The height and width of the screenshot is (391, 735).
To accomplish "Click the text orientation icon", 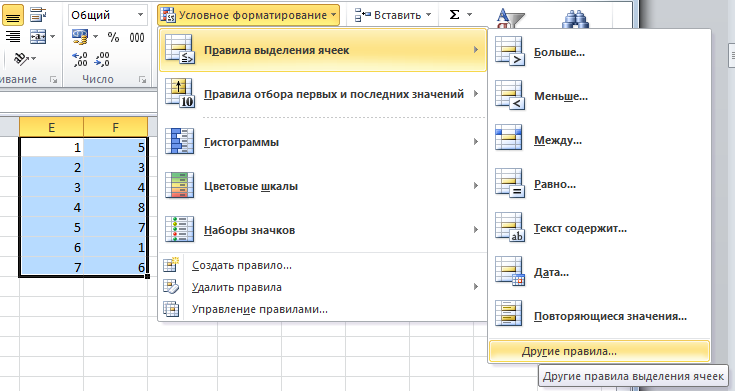I will [20, 58].
